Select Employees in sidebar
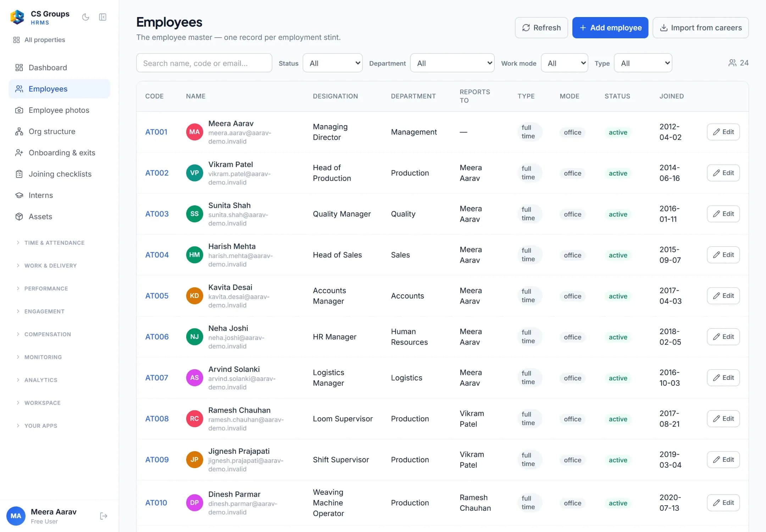766x532 pixels. coord(59,89)
